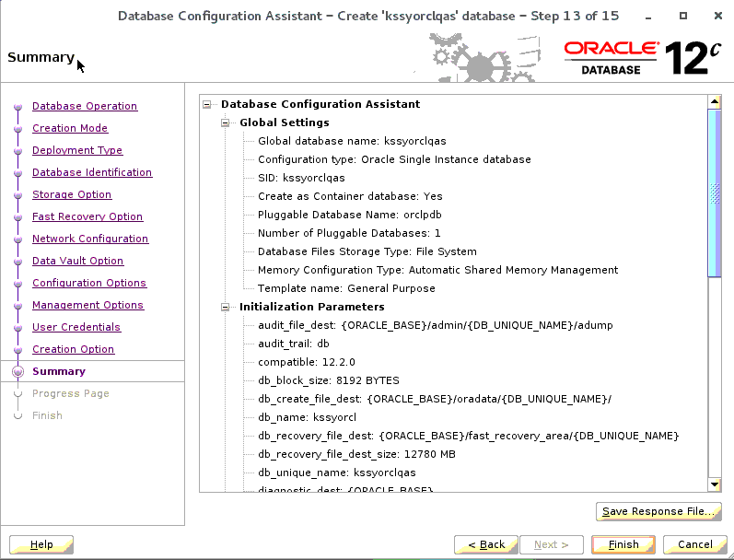The image size is (734, 560).
Task: Click the summary panel vertical scrollbar thumb
Action: 713,192
